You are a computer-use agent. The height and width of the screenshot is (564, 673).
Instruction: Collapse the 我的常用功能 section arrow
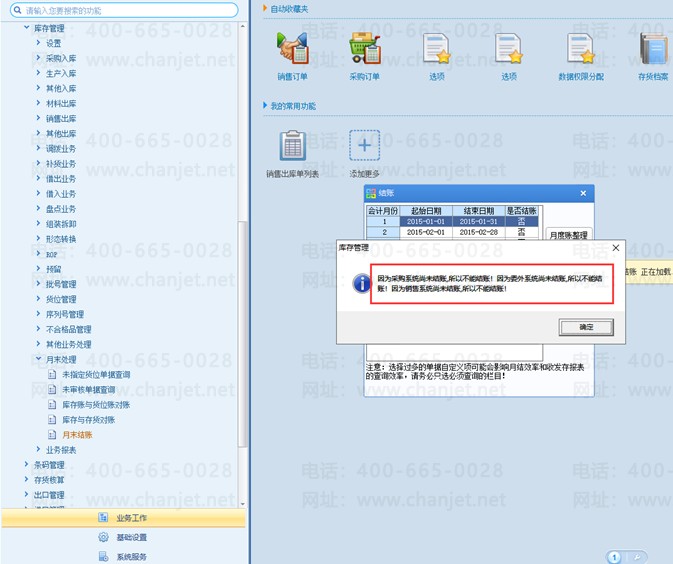click(x=265, y=106)
